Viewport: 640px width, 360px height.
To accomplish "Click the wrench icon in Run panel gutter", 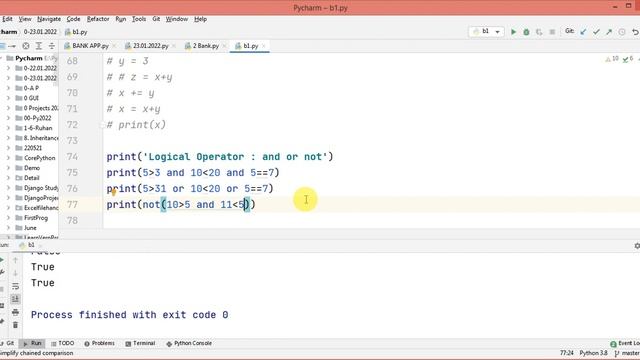I will (x=2, y=273).
